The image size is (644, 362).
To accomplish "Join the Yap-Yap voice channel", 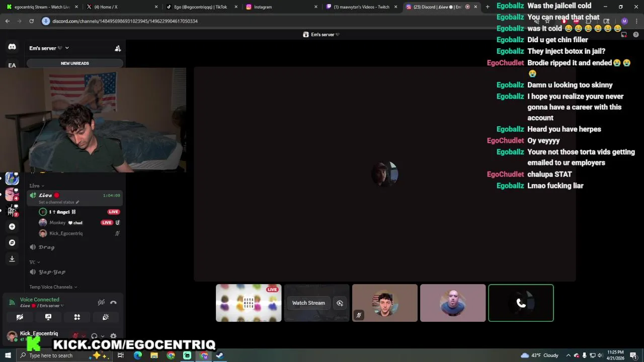I will [x=75, y=272].
